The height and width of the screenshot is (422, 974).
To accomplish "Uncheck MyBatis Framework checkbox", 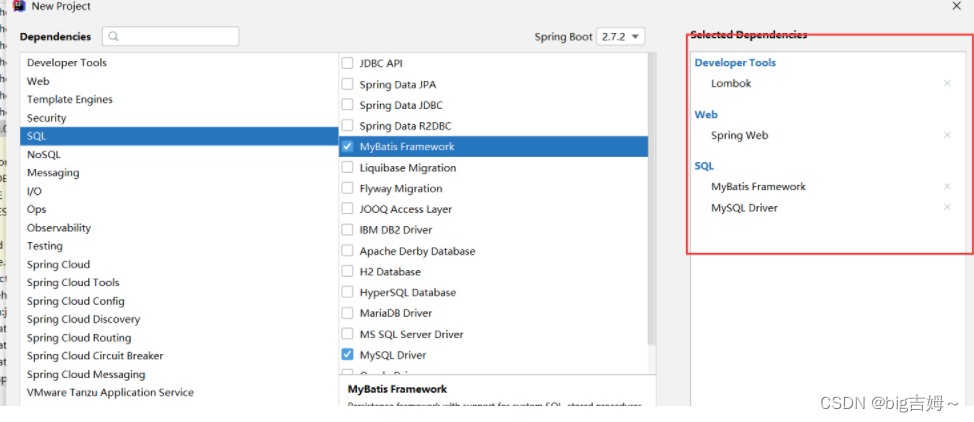I will 347,147.
